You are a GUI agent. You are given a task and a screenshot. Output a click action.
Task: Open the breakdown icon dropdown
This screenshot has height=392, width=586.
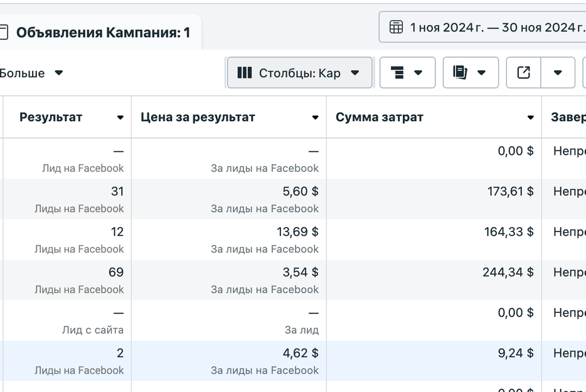[x=407, y=73]
